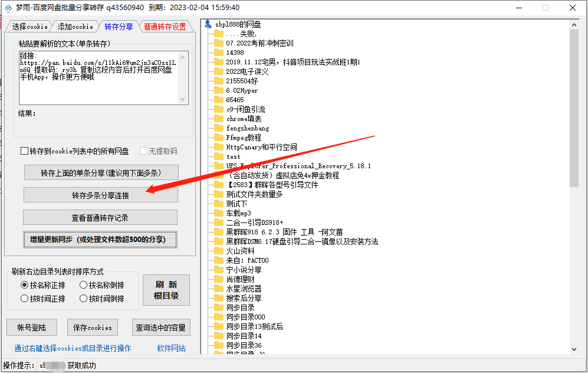Select the folder icon for 搜索后分享

tap(219, 298)
